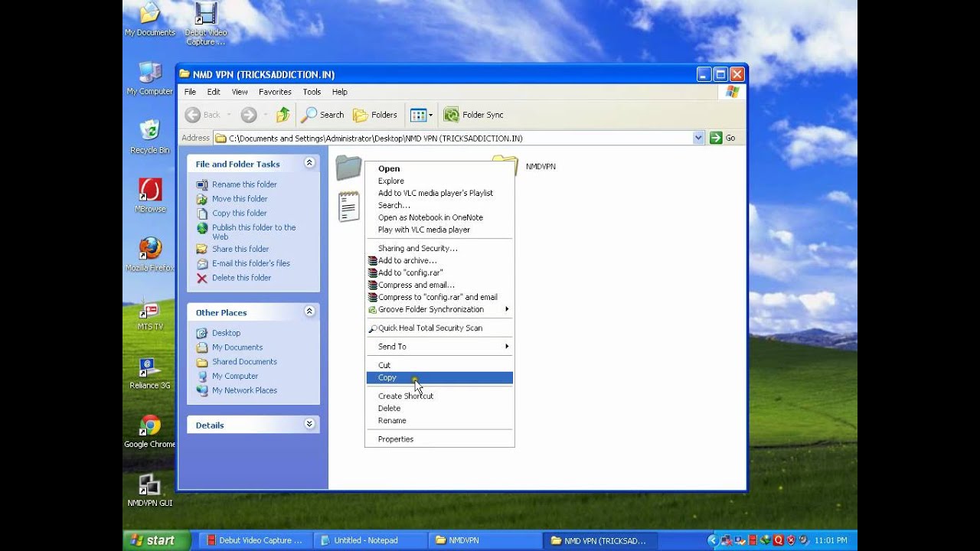Image resolution: width=980 pixels, height=551 pixels.
Task: Click the Go button next to address
Action: 723,138
